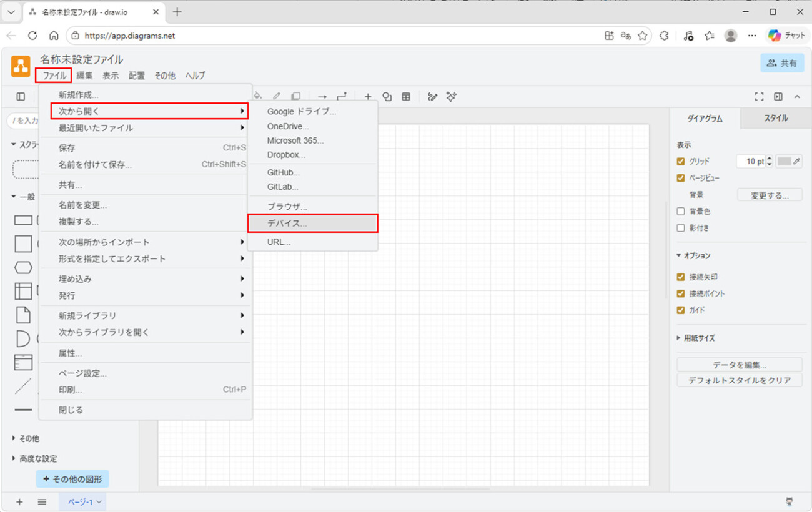The height and width of the screenshot is (512, 812).
Task: Enable the 背景色 checkbox
Action: (x=681, y=212)
